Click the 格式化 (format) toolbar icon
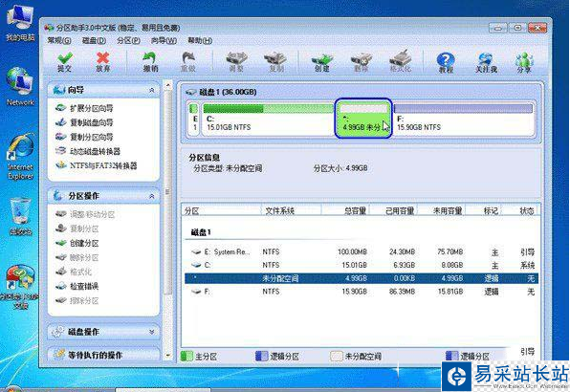 coord(400,61)
